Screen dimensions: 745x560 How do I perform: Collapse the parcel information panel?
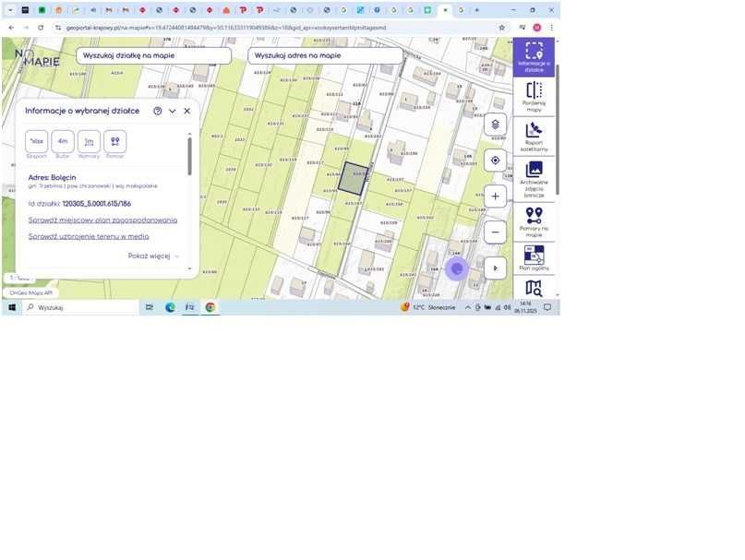click(x=173, y=111)
